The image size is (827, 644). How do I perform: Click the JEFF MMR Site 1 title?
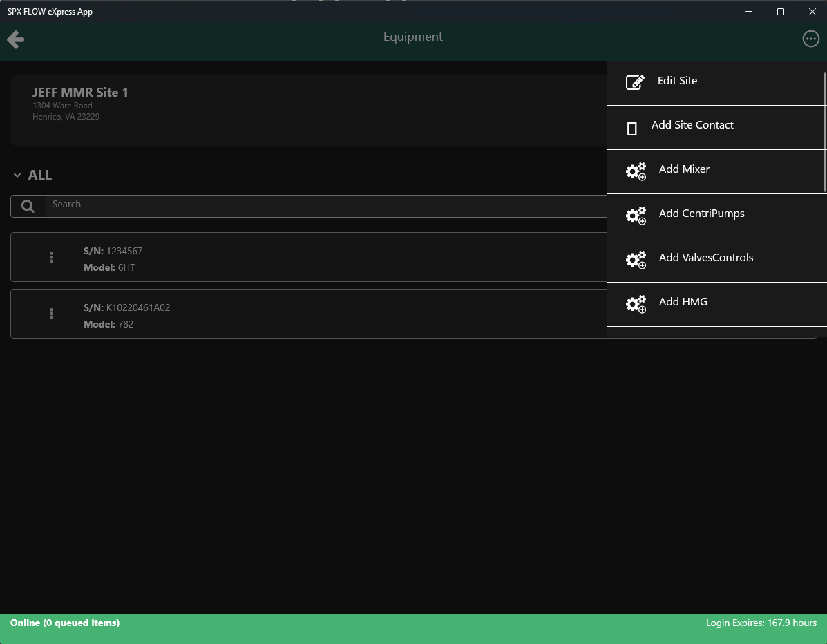click(80, 93)
